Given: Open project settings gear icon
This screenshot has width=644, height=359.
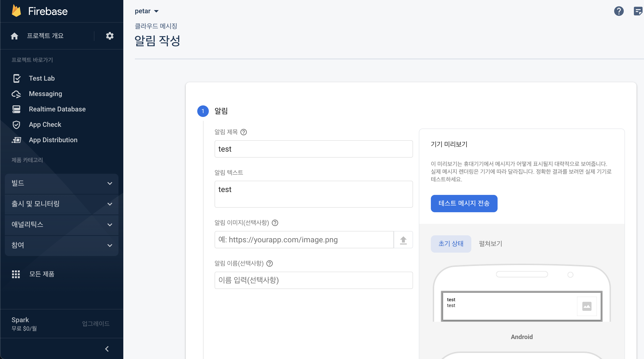Looking at the screenshot, I should [x=110, y=36].
